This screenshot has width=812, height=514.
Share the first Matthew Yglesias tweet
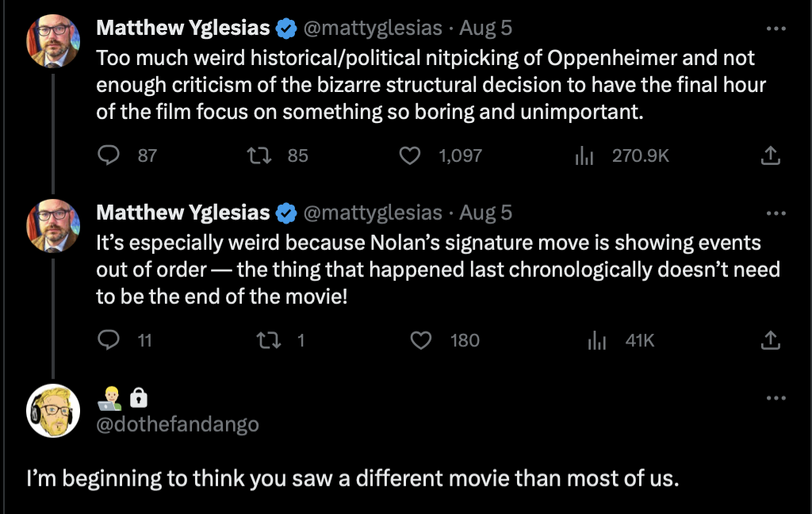[770, 156]
